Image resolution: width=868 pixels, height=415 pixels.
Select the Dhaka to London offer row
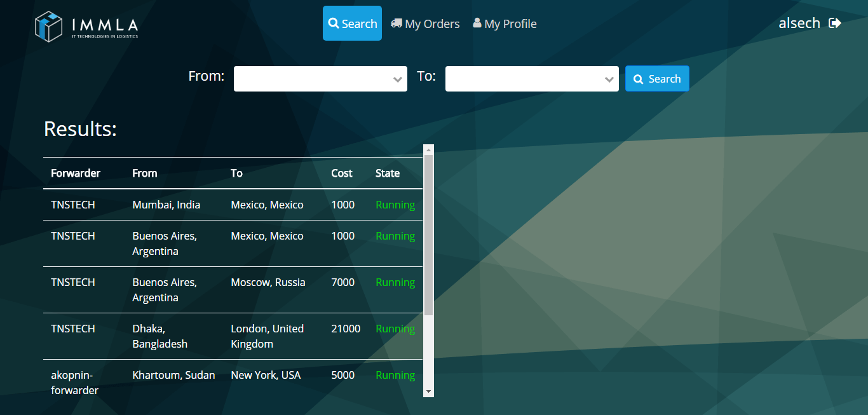[233, 336]
